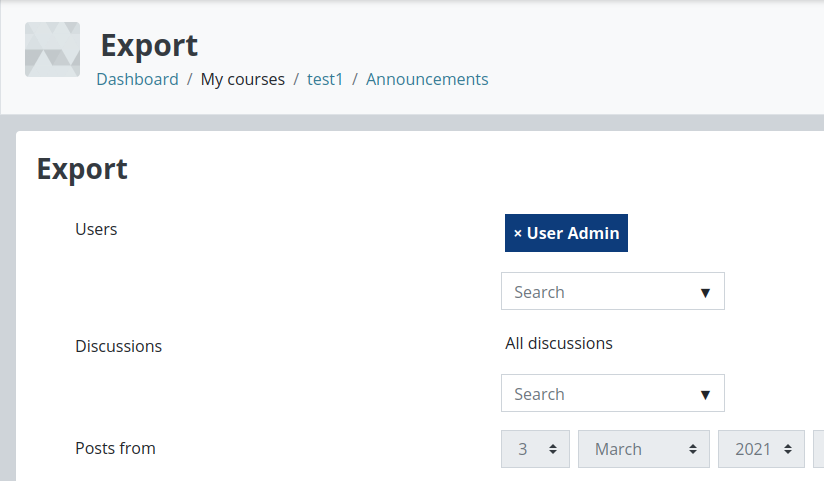The height and width of the screenshot is (481, 824).
Task: Click the Users field label
Action: 96,229
